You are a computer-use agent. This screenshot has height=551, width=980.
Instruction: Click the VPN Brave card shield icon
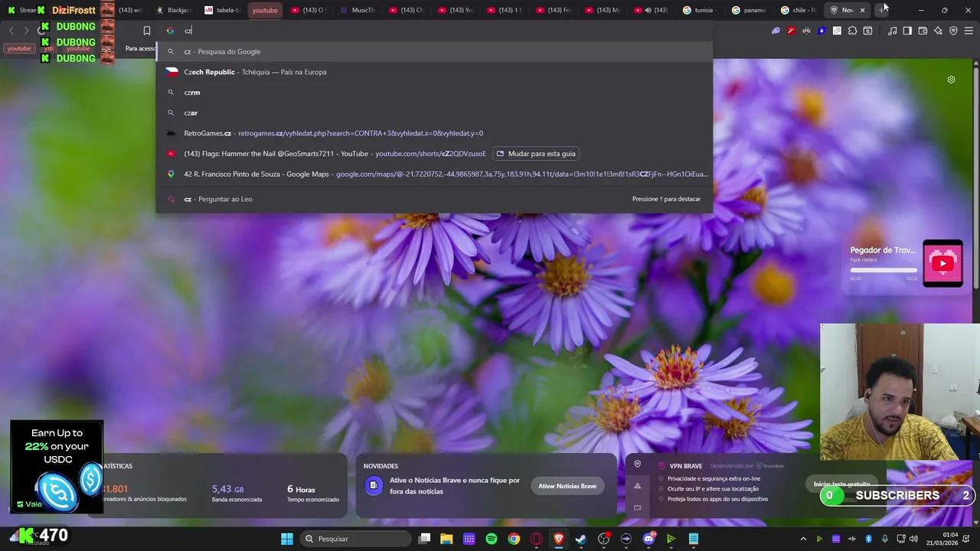637,464
